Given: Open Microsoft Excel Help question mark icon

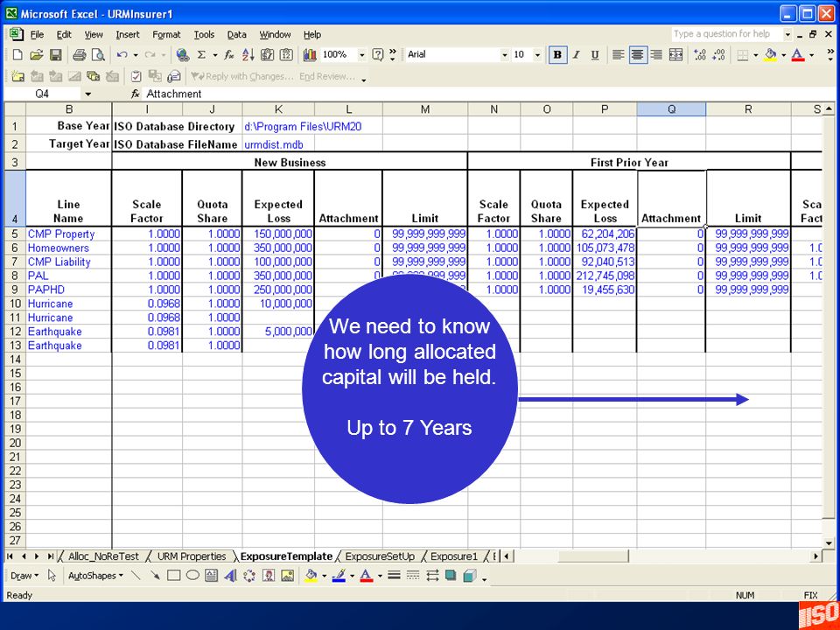Looking at the screenshot, I should (378, 54).
